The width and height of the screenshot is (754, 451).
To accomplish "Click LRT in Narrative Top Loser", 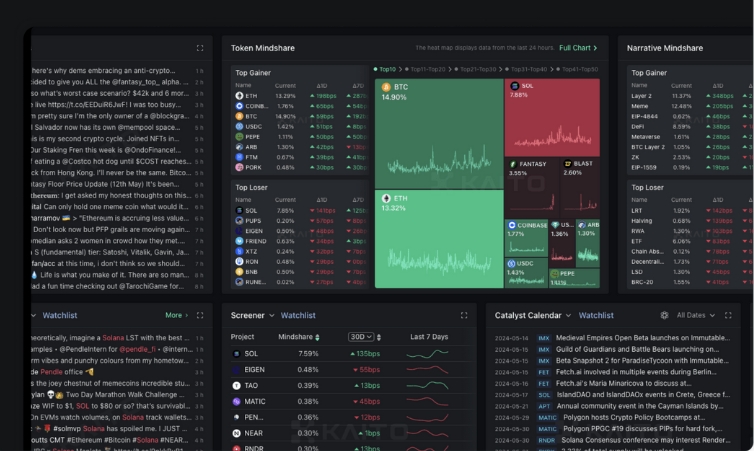I will 636,211.
